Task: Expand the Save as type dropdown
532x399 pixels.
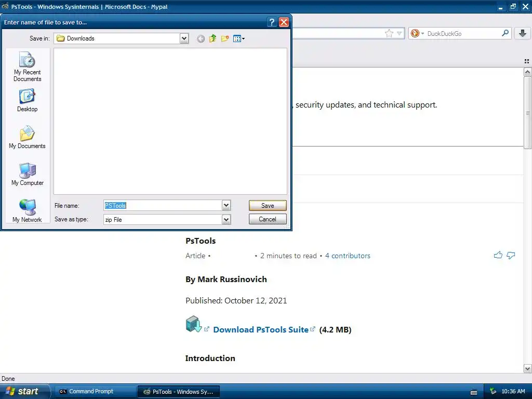Action: pyautogui.click(x=226, y=220)
